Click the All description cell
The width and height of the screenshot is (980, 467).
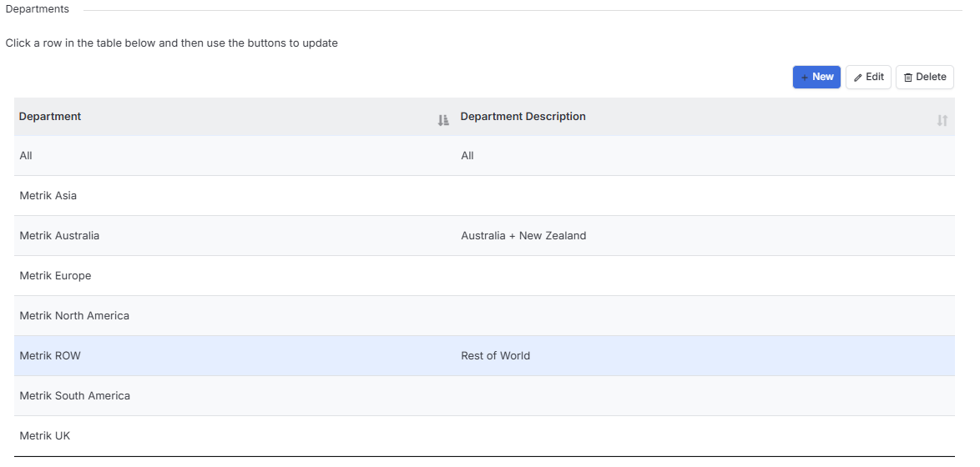click(705, 155)
